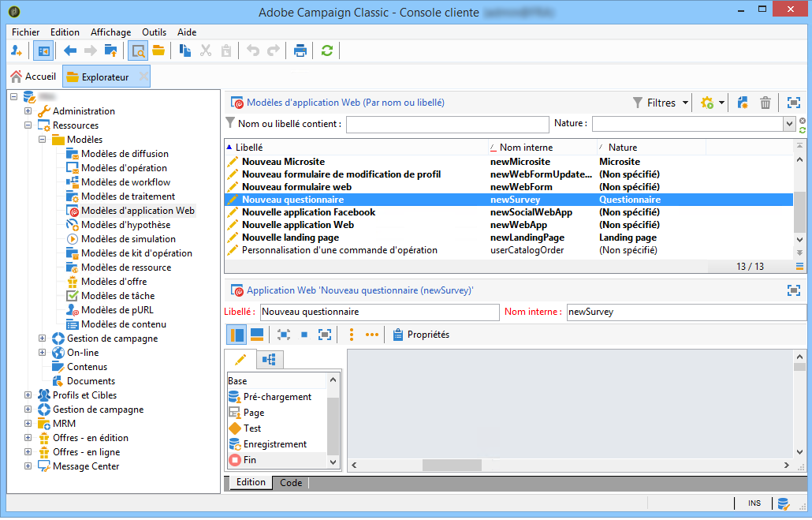Click the vertical dots alignment icon

pyautogui.click(x=352, y=335)
